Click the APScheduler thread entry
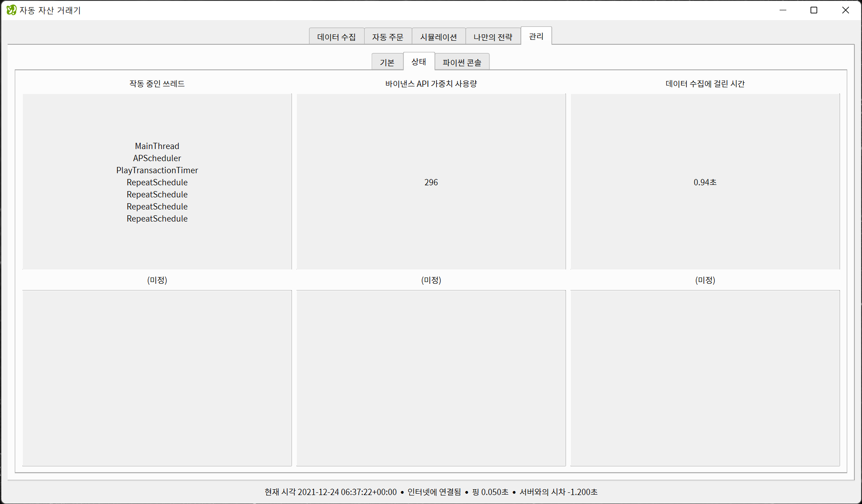Screen dimensions: 862x504 coord(157,158)
